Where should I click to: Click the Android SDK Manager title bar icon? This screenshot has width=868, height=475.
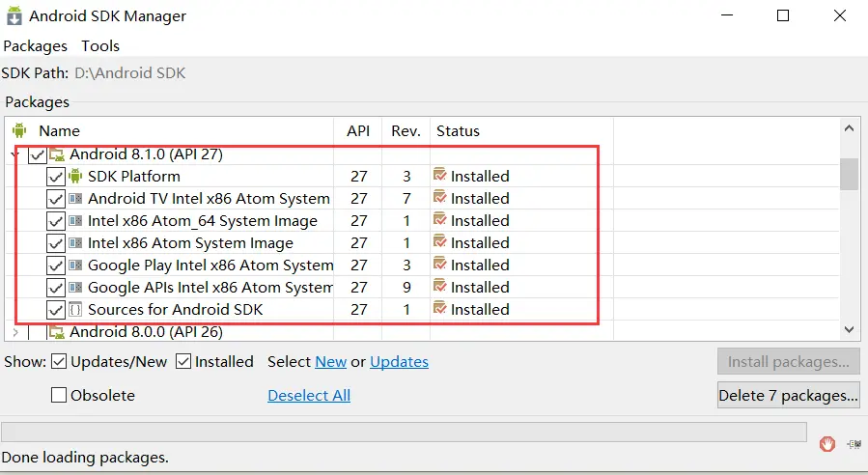click(14, 16)
